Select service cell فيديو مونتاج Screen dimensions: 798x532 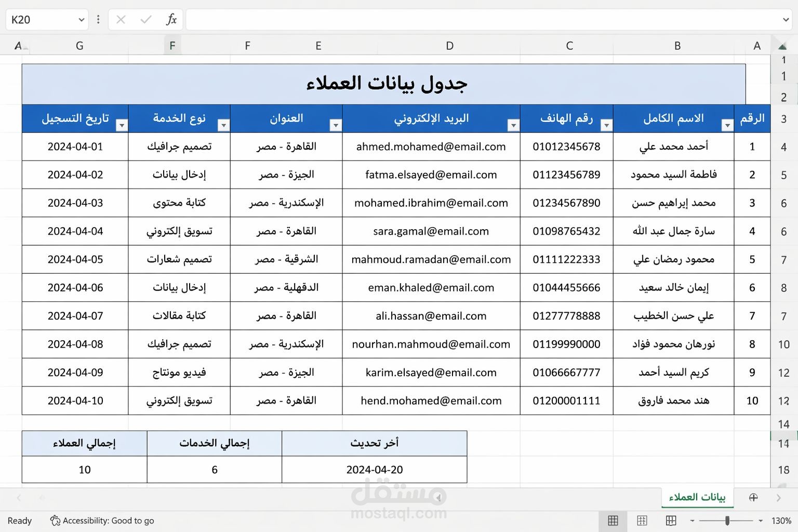click(x=179, y=373)
